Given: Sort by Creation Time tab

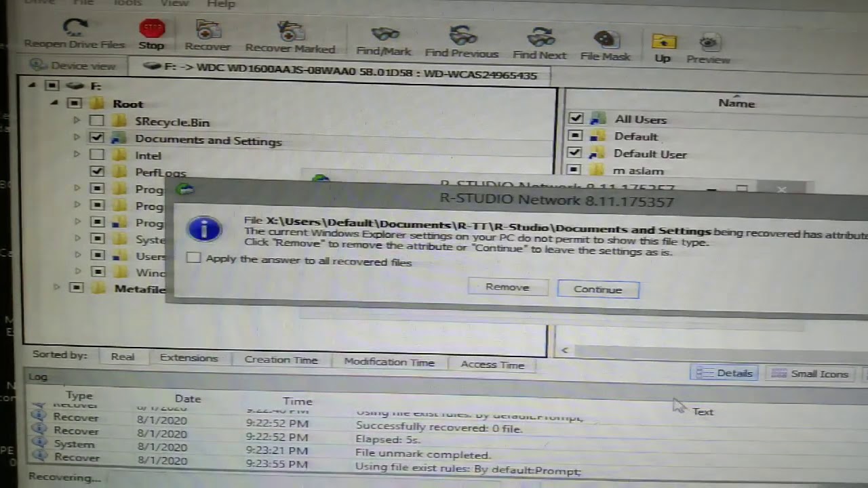Looking at the screenshot, I should [x=281, y=360].
